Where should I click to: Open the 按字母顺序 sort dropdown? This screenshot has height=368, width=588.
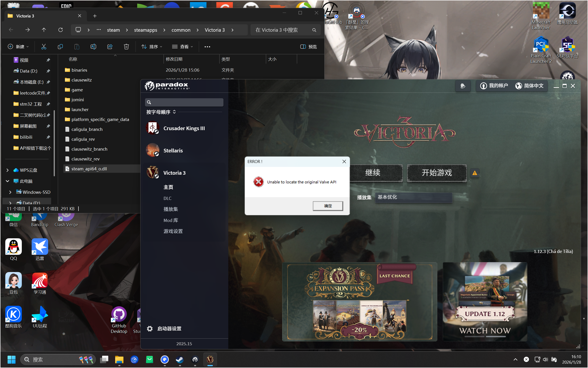pos(161,112)
